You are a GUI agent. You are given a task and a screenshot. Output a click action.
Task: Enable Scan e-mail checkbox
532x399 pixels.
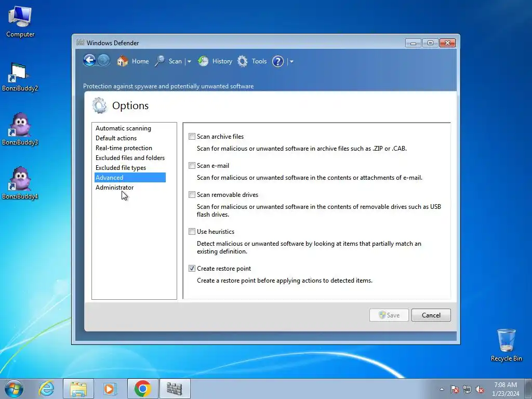[x=192, y=166]
